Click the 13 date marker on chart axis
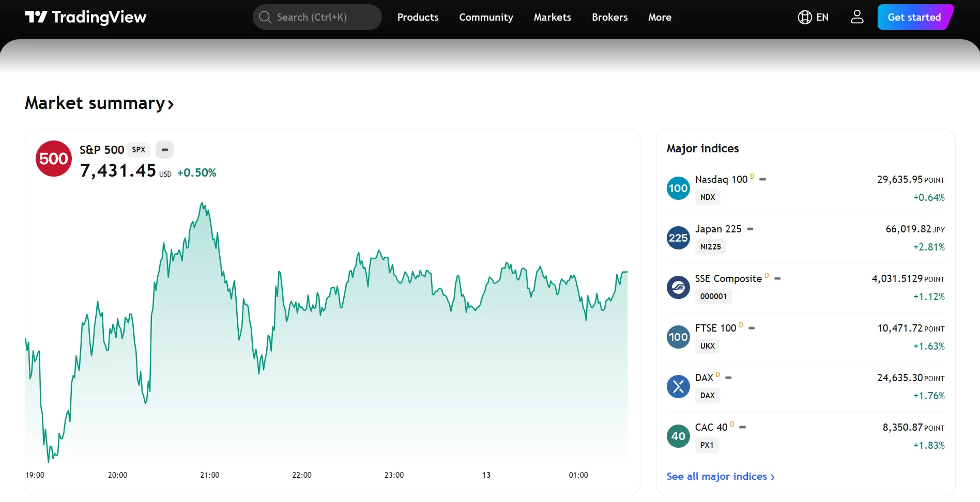Screen dimensions: 980x502 [486, 475]
